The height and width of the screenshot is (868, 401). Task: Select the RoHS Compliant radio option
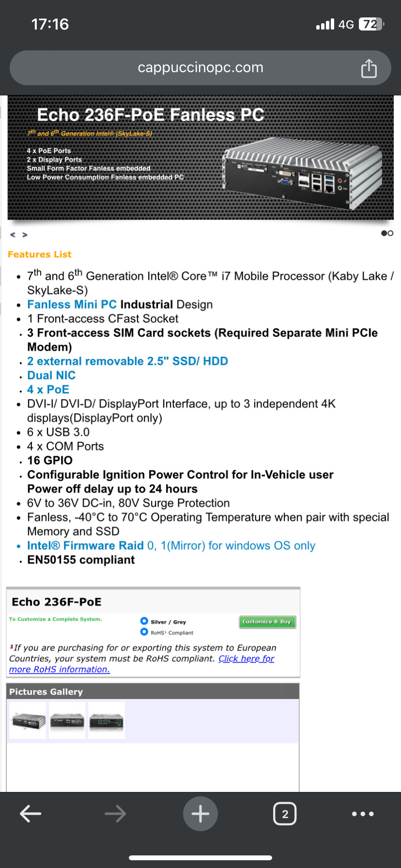coord(144,632)
